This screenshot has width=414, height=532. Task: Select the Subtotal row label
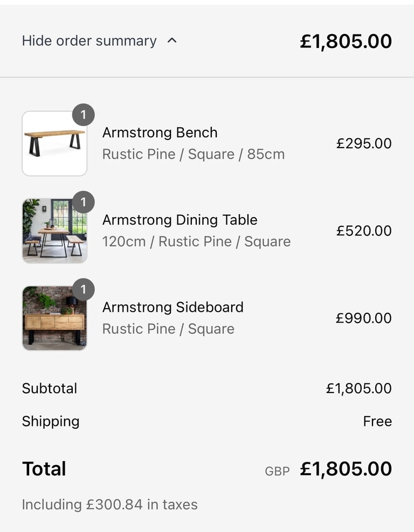[x=50, y=388]
